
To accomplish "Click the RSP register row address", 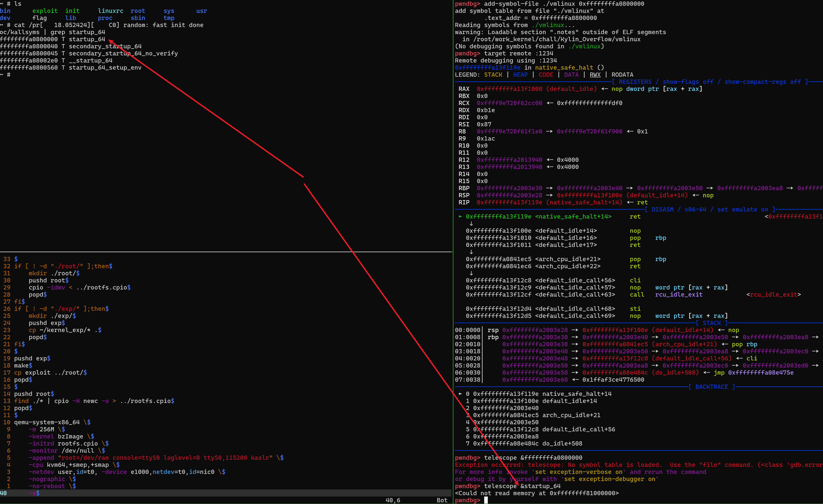I will [509, 195].
